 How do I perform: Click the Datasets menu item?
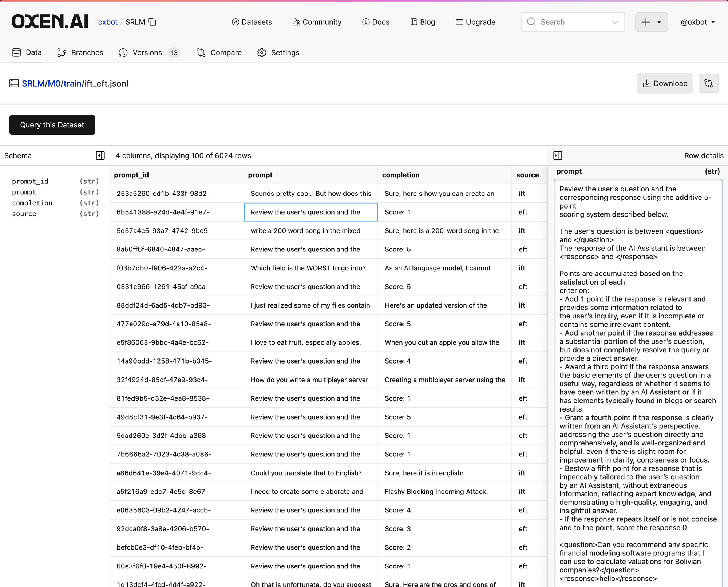click(251, 22)
